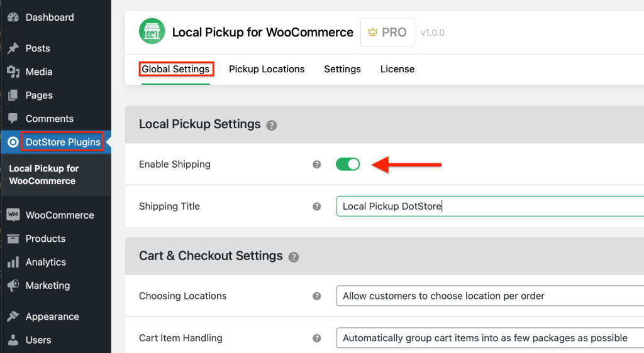Click the PRO upgrade button
The width and height of the screenshot is (644, 353).
point(387,33)
